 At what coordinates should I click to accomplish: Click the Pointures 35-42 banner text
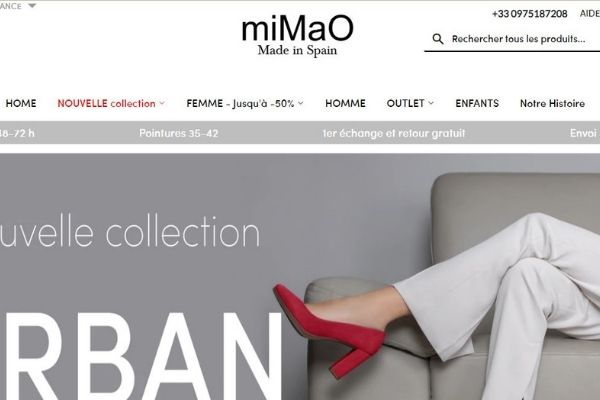point(179,133)
